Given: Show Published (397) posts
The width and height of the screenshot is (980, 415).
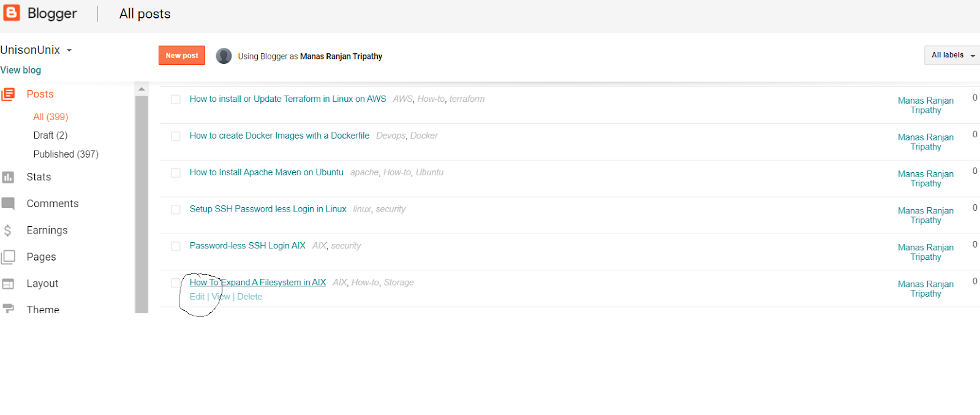Looking at the screenshot, I should tap(66, 154).
